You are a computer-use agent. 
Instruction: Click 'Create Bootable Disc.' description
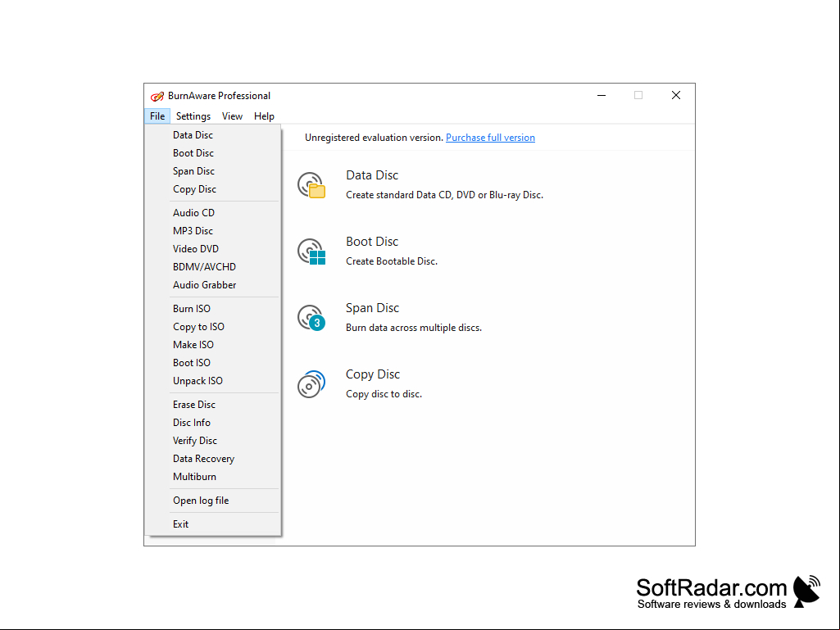click(x=392, y=261)
